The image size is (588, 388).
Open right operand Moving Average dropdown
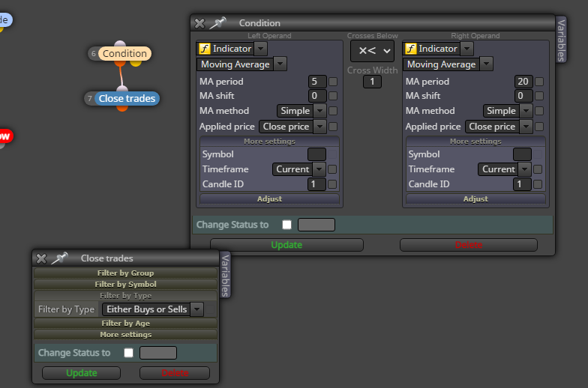pyautogui.click(x=486, y=64)
